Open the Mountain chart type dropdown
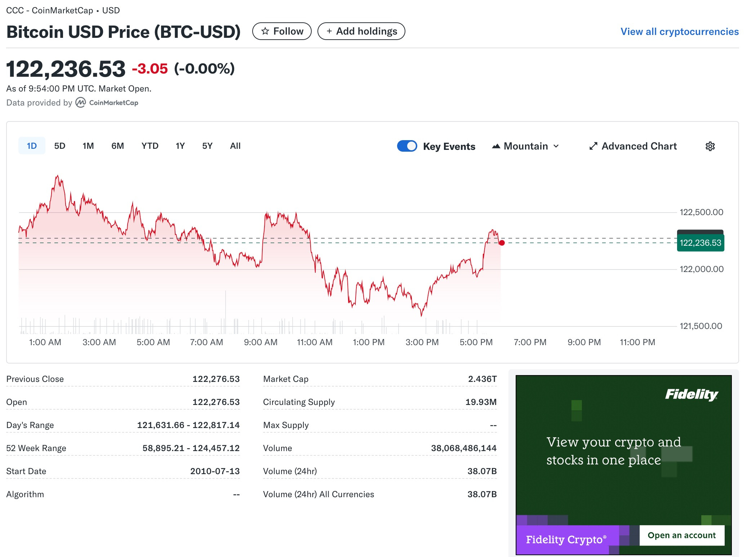The height and width of the screenshot is (557, 756). 526,146
